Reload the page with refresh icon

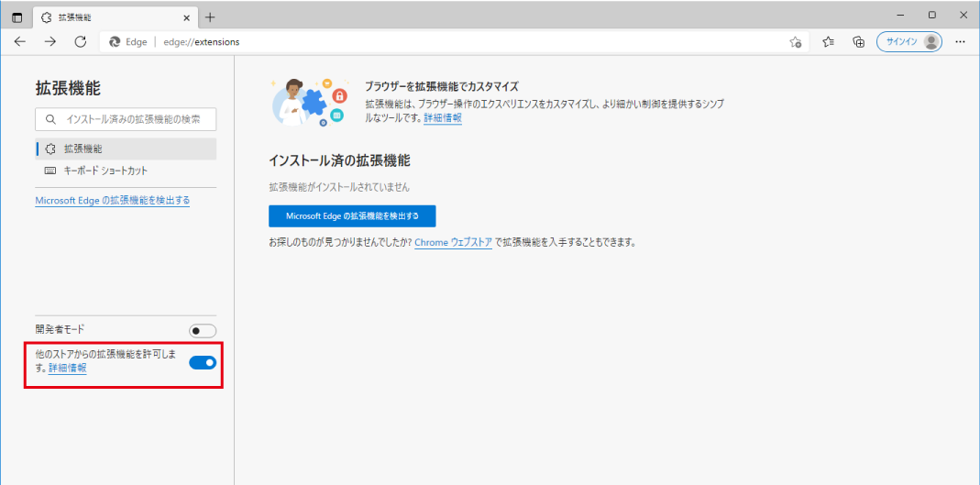[80, 42]
